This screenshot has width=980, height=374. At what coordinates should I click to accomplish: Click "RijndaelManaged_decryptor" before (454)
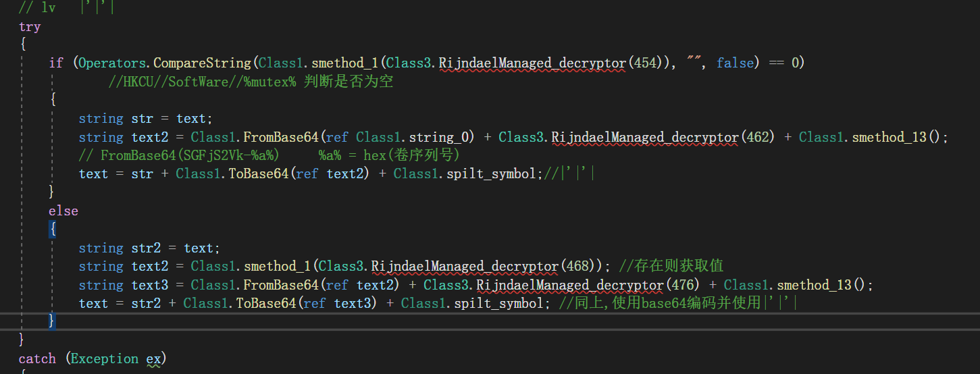click(533, 63)
